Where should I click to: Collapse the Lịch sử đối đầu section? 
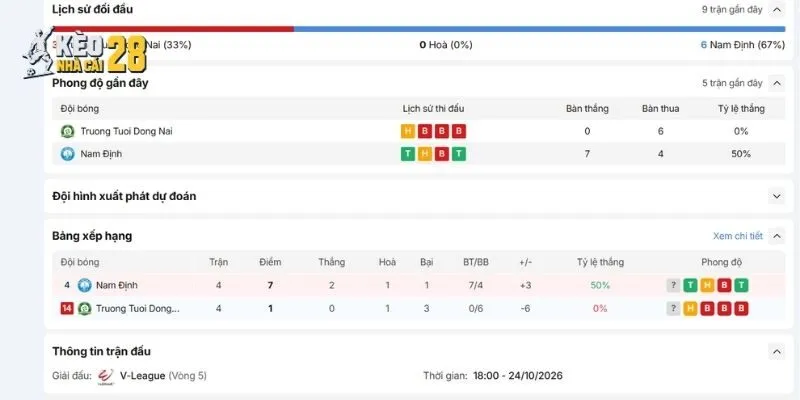[777, 9]
